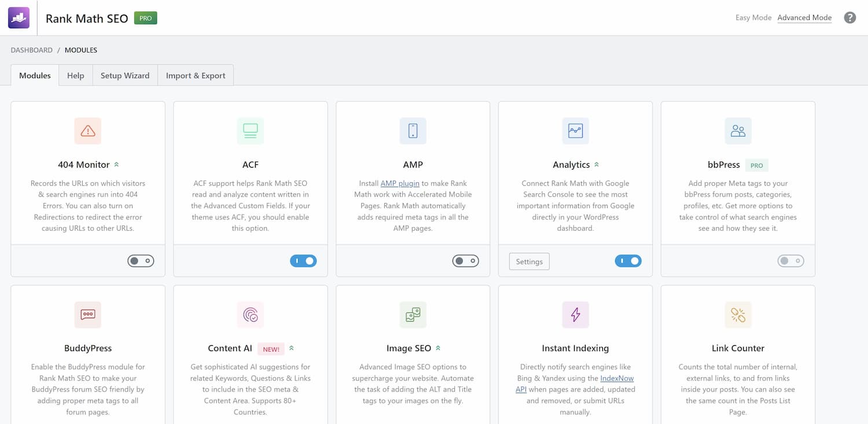This screenshot has height=424, width=868.
Task: Click the chevron next to Analytics title
Action: (x=597, y=165)
